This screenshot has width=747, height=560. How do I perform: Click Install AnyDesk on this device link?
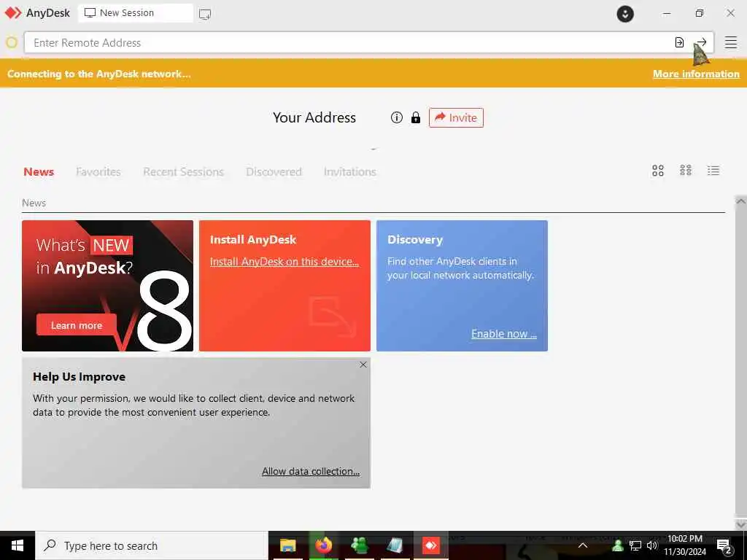(285, 262)
